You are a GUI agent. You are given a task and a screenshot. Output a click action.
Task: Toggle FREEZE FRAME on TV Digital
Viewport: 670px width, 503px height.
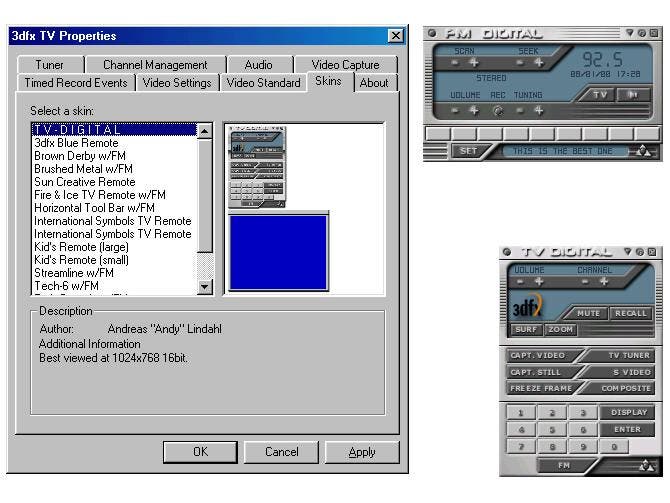[x=541, y=388]
